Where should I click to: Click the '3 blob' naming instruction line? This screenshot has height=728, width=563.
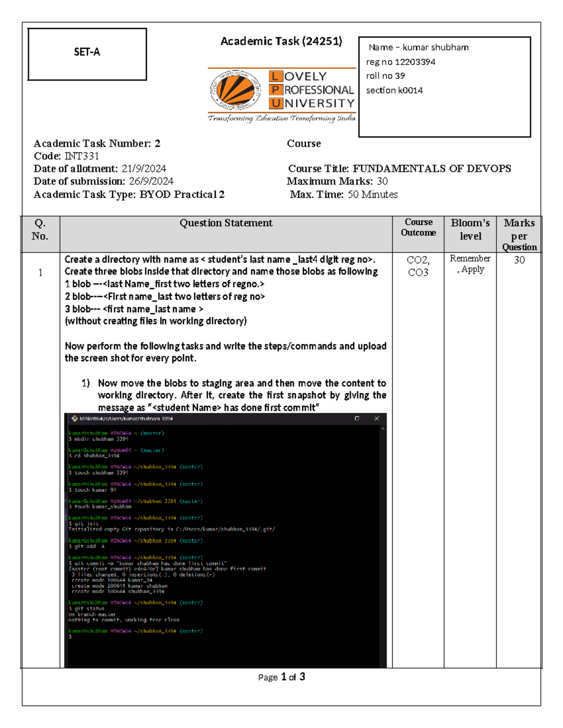pyautogui.click(x=134, y=309)
